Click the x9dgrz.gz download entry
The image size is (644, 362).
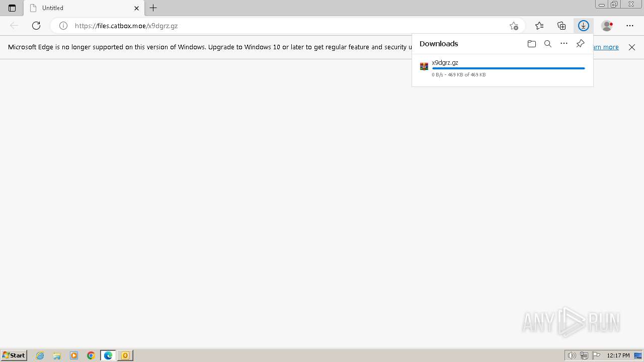(x=503, y=69)
